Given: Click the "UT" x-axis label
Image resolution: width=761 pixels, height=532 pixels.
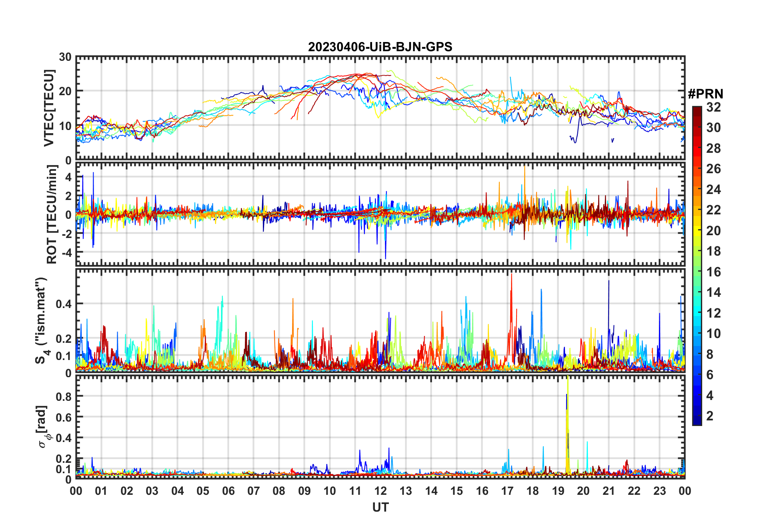Looking at the screenshot, I should (x=380, y=507).
